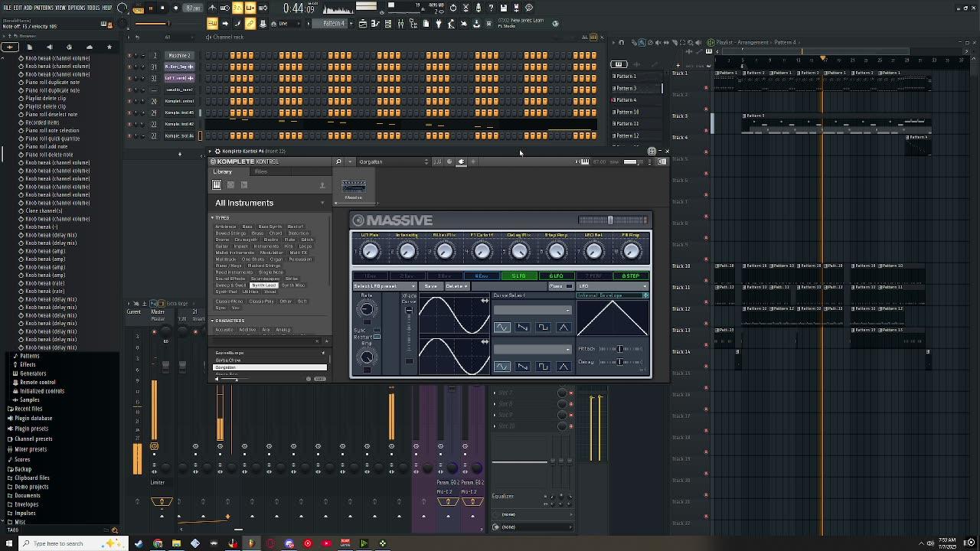Open the HELP menu
980x551 pixels.
point(107,8)
